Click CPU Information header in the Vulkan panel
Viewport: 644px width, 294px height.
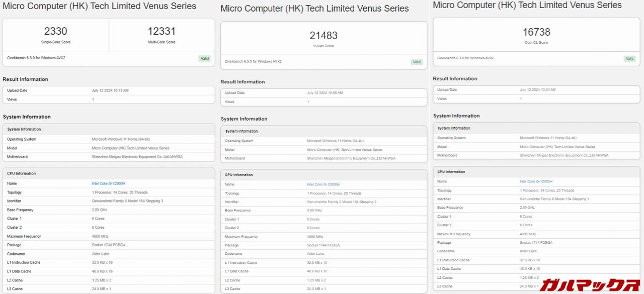[238, 175]
